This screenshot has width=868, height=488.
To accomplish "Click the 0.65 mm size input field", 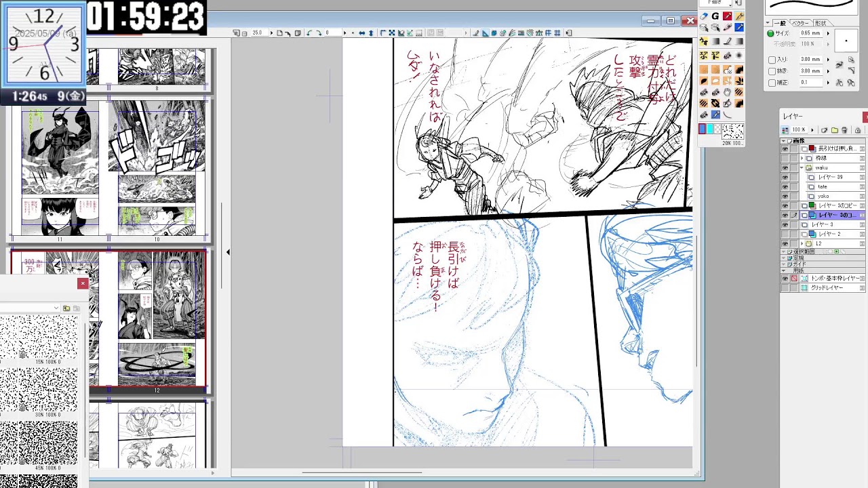I will tap(810, 33).
